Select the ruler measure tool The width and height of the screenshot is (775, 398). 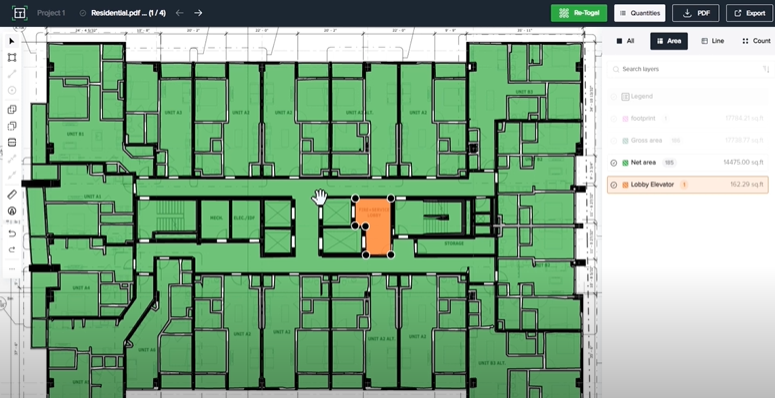coord(12,195)
